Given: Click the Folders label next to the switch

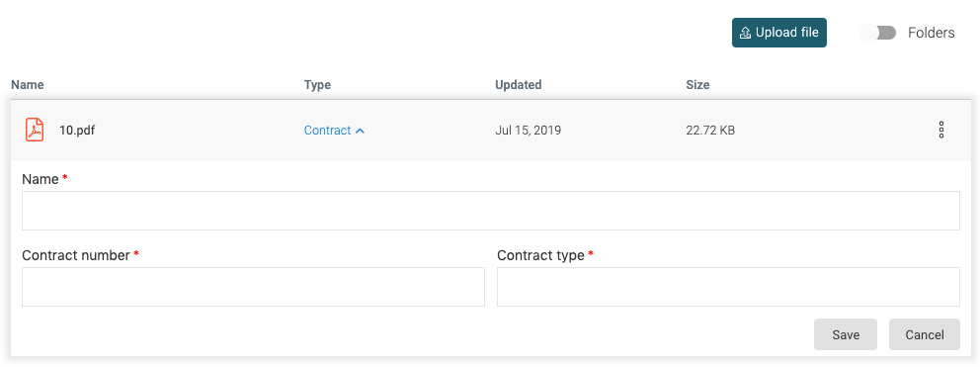Looking at the screenshot, I should click(932, 33).
